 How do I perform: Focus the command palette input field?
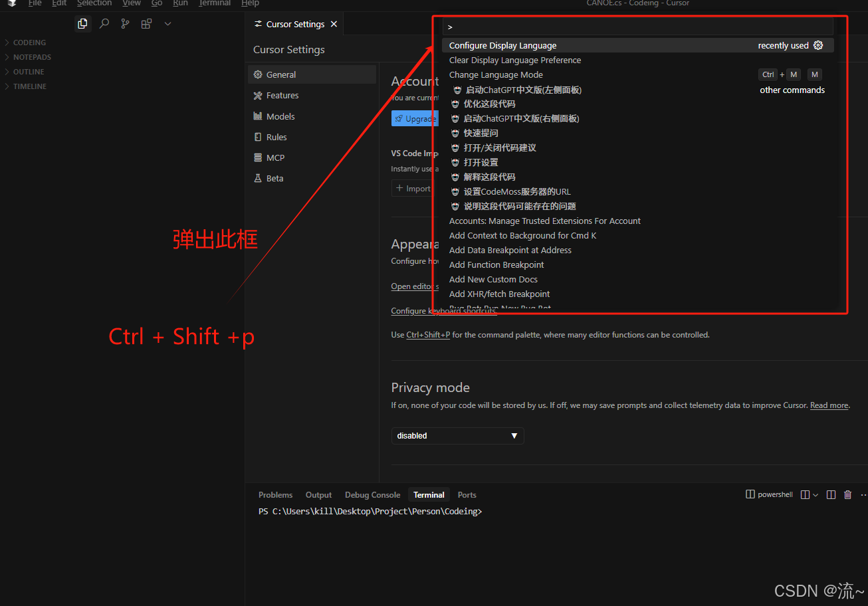coord(637,27)
